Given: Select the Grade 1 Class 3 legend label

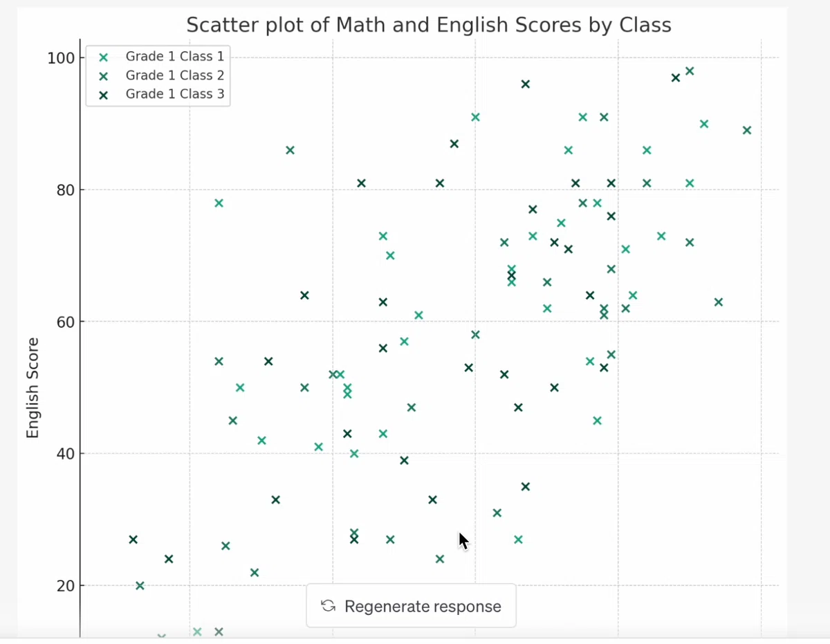Looking at the screenshot, I should click(175, 94).
